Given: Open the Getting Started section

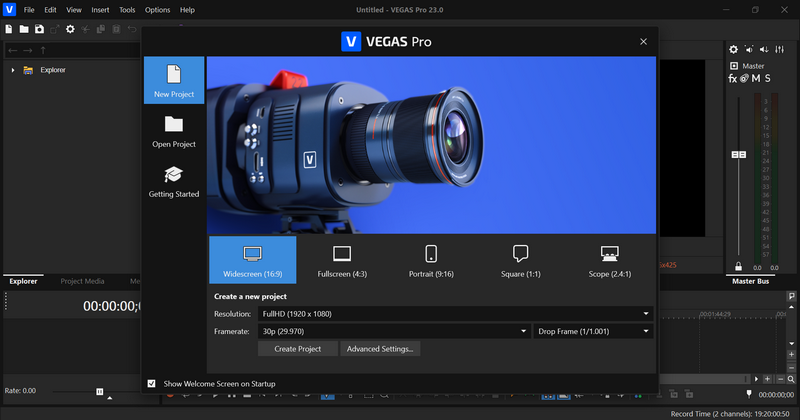Looking at the screenshot, I should point(174,181).
